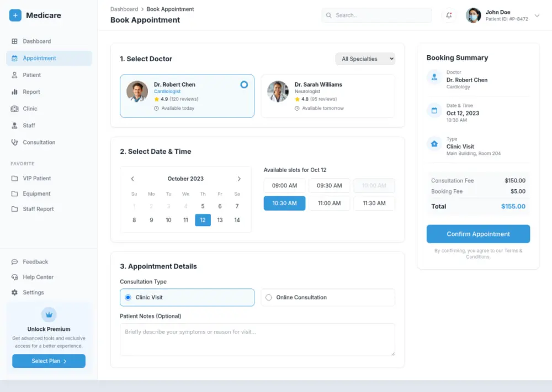Choose the 11:00 AM time slot
Image resolution: width=552 pixels, height=392 pixels.
point(329,203)
